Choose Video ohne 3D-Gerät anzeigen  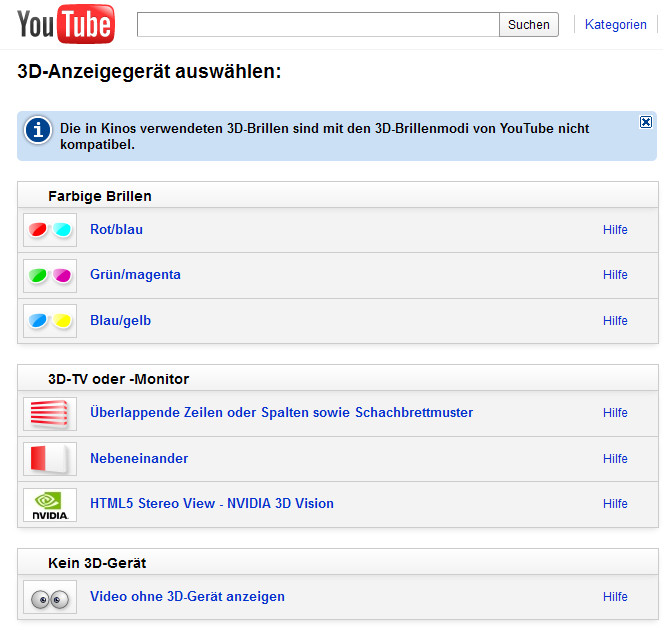(187, 596)
